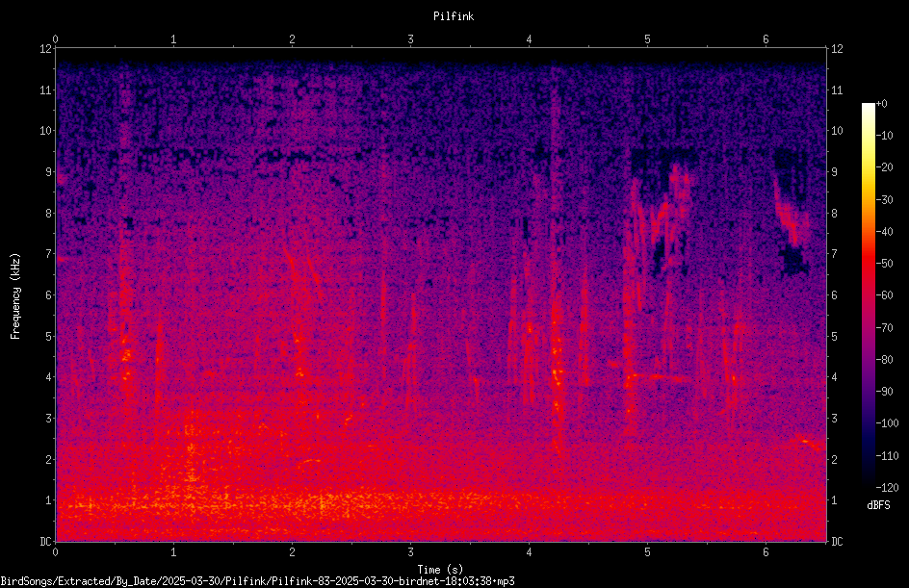909x588 pixels.
Task: Select the BirdSongs file path text at the bottom
Action: coord(257,581)
